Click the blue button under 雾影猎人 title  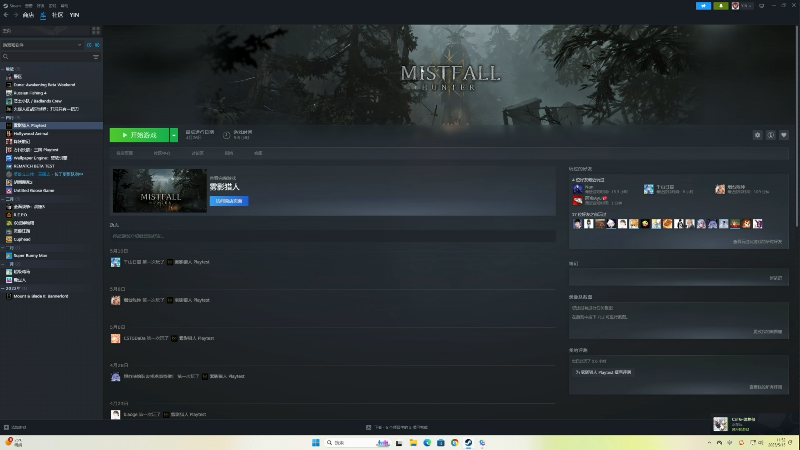click(x=229, y=201)
